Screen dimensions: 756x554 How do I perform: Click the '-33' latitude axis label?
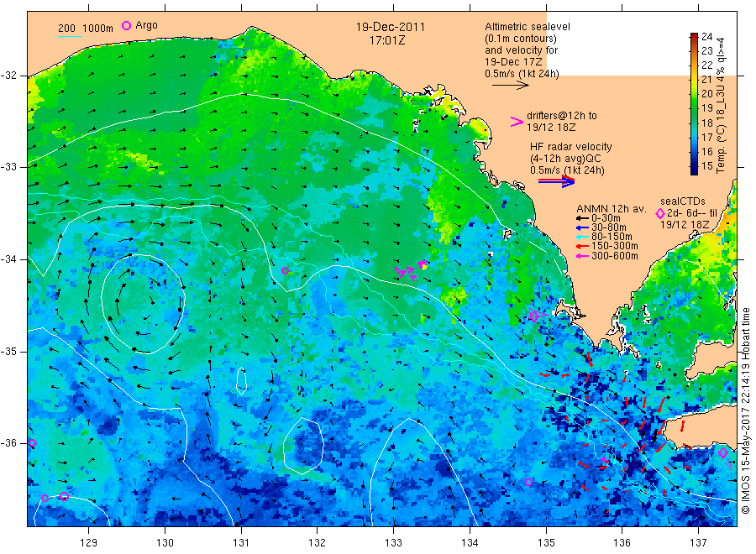pos(8,167)
